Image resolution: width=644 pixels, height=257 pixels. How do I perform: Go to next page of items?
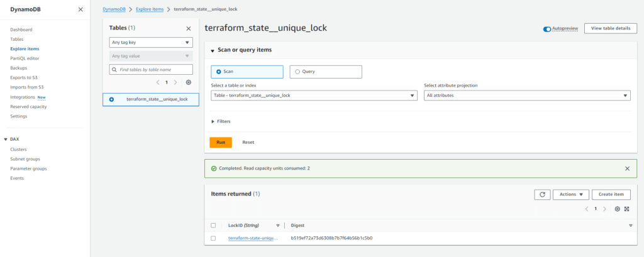(604, 209)
